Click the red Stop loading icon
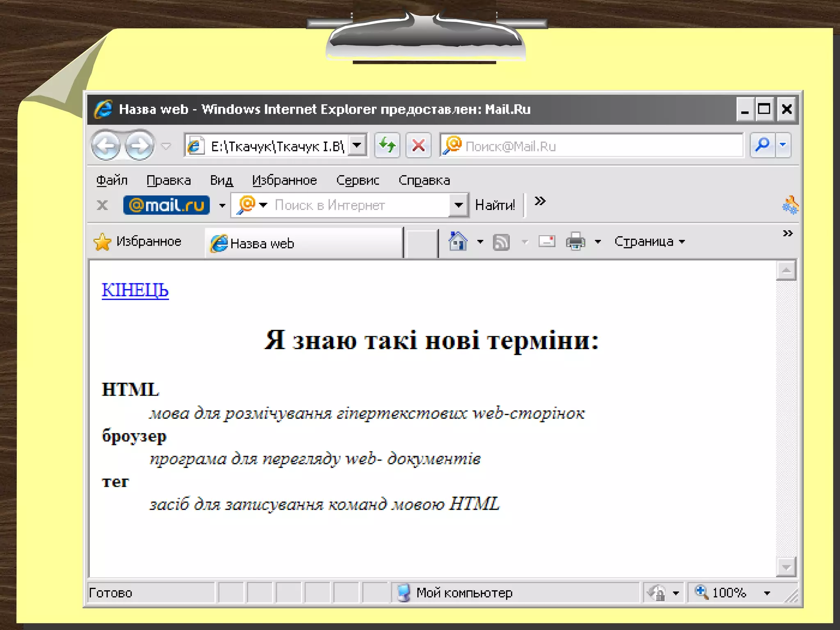Image resolution: width=840 pixels, height=630 pixels. pos(418,145)
